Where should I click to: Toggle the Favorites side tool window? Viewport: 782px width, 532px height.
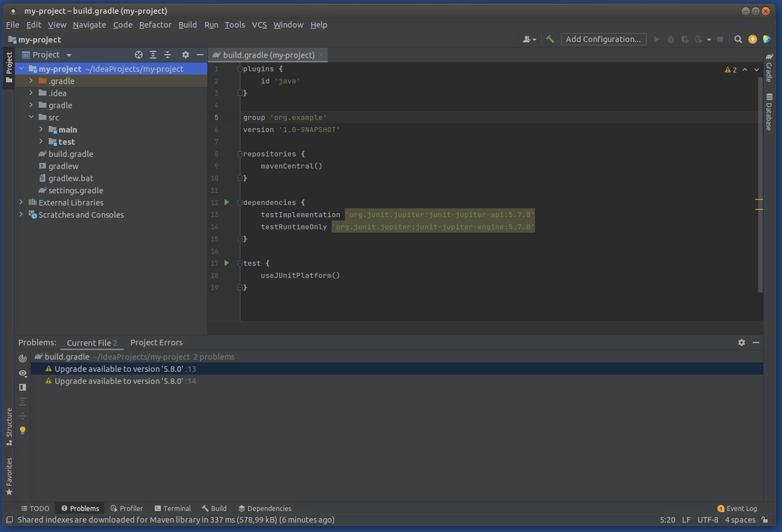[9, 476]
